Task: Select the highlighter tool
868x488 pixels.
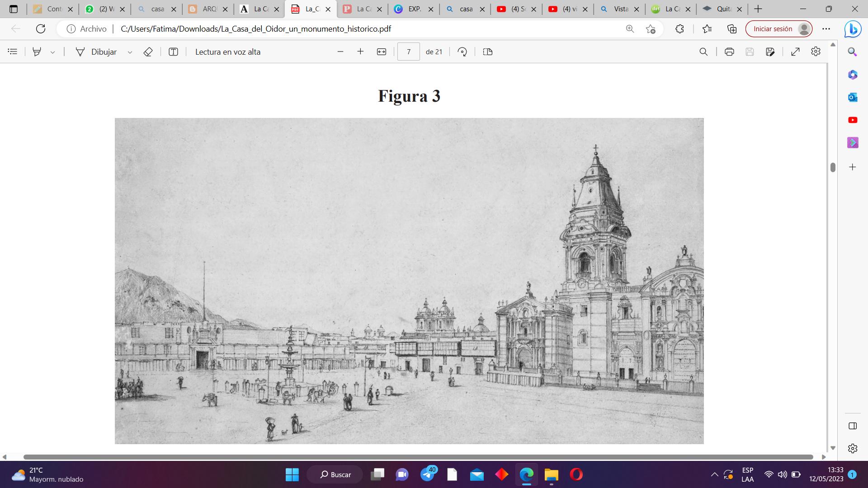Action: [37, 52]
